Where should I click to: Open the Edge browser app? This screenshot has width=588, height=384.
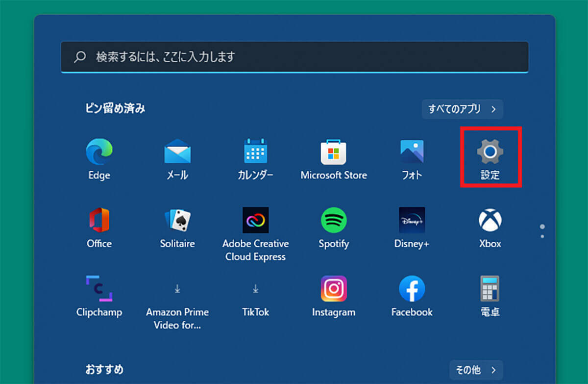(99, 159)
